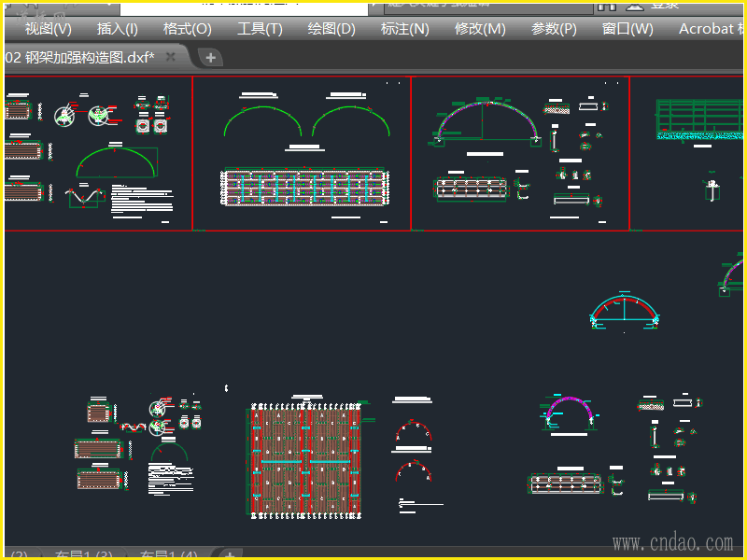Open the 视图(V) menu

[x=48, y=29]
